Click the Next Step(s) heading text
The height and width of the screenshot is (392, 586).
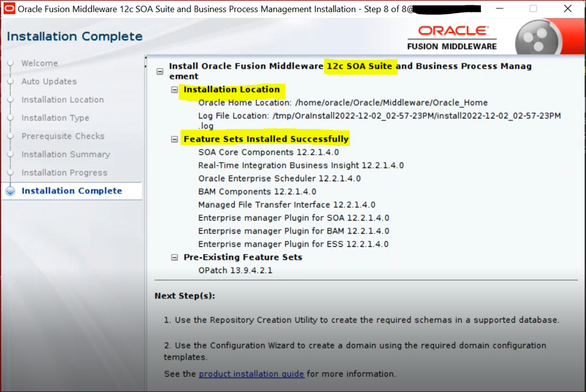(185, 296)
